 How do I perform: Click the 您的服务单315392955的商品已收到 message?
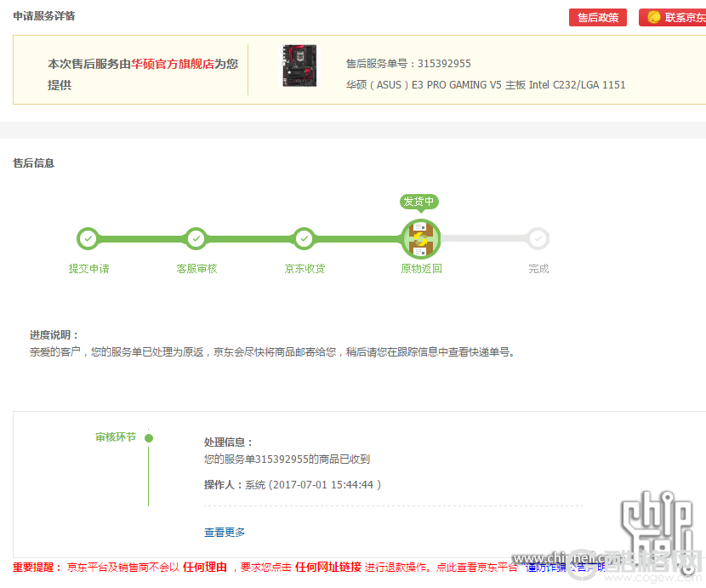click(x=287, y=460)
